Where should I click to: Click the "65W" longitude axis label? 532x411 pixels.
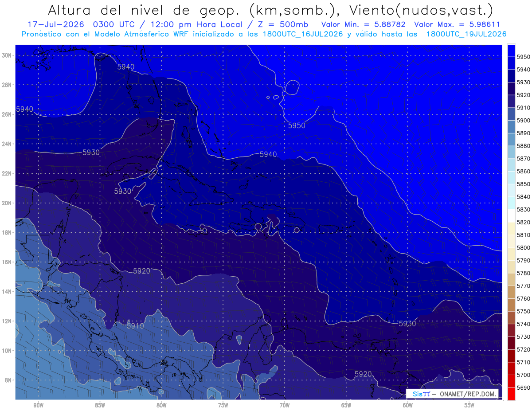tap(346, 405)
